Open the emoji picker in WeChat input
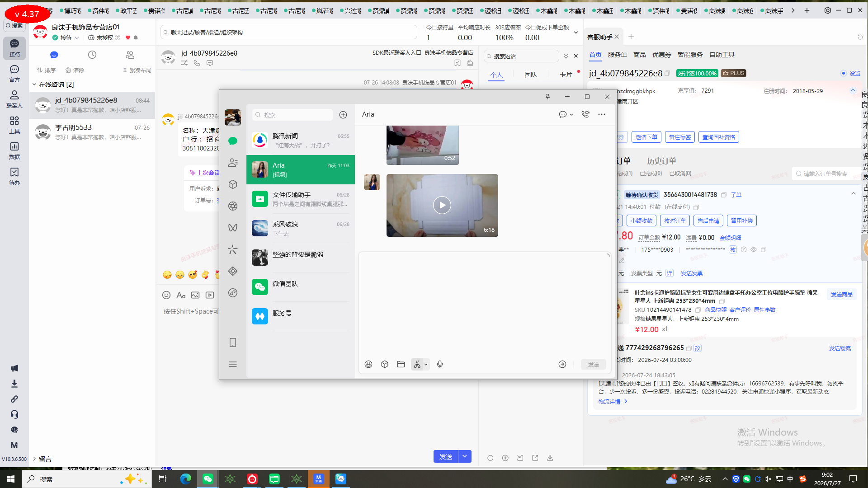 (368, 364)
